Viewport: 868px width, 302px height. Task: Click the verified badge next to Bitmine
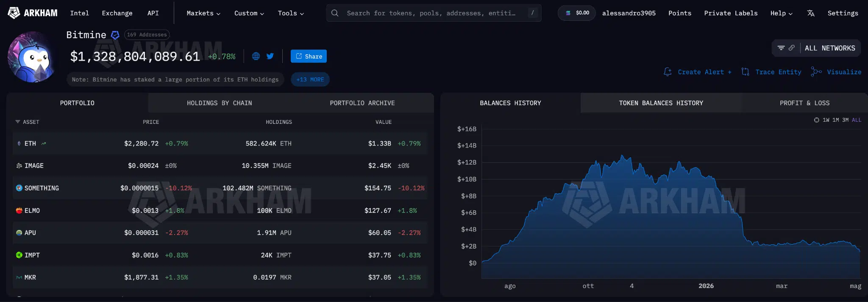tap(115, 35)
